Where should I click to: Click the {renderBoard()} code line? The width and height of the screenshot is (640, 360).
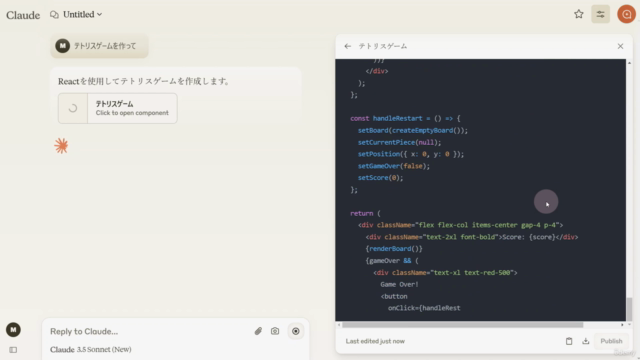point(394,249)
